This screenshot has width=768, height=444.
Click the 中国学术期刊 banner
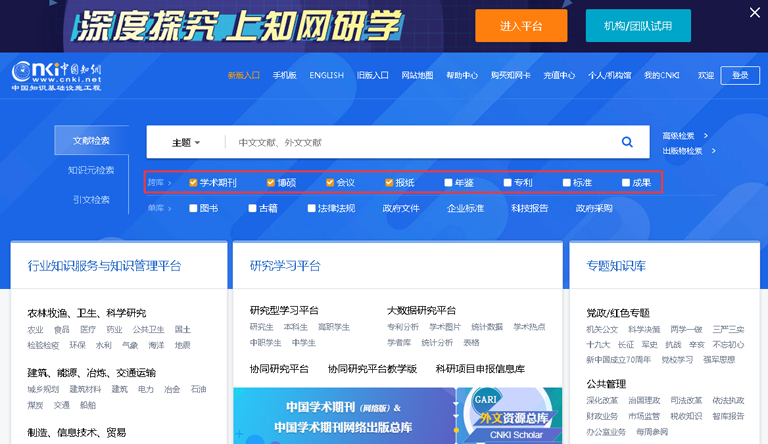345,416
